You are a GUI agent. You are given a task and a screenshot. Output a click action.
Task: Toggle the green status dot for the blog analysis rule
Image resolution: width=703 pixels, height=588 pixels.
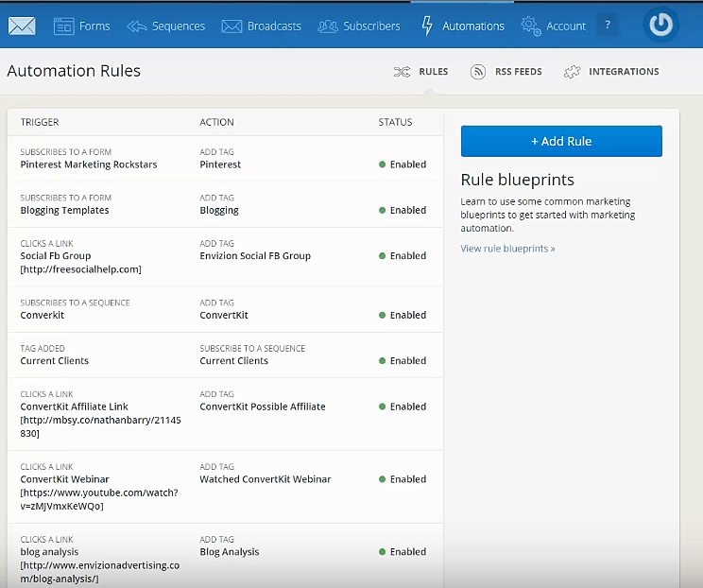pyautogui.click(x=382, y=552)
